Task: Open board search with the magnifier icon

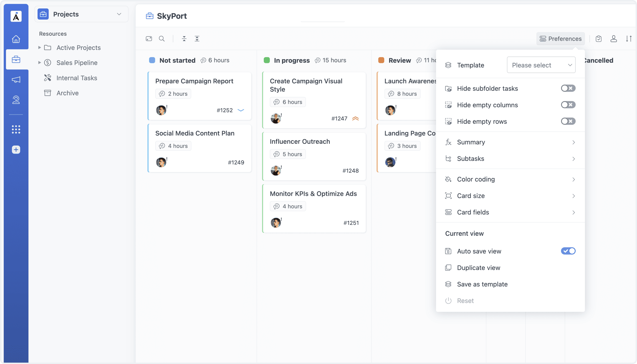Action: click(x=162, y=39)
